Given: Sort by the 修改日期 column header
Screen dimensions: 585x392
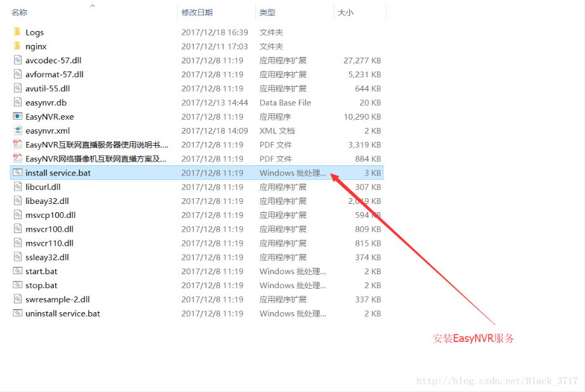Looking at the screenshot, I should pyautogui.click(x=197, y=12).
